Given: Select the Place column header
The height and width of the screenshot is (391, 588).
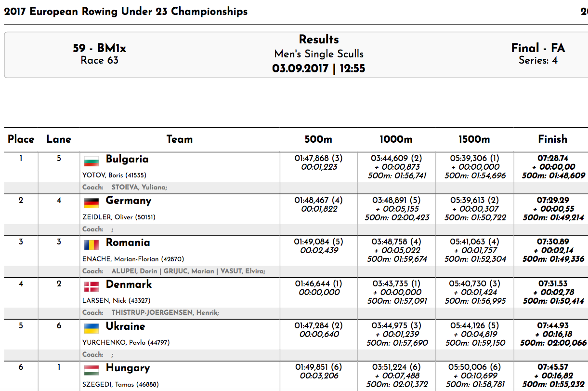Looking at the screenshot, I should point(21,139).
